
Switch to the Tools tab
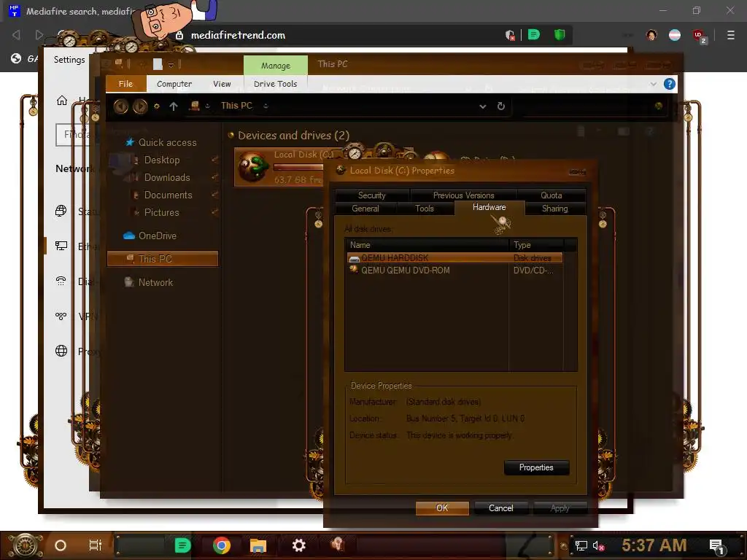tap(425, 209)
